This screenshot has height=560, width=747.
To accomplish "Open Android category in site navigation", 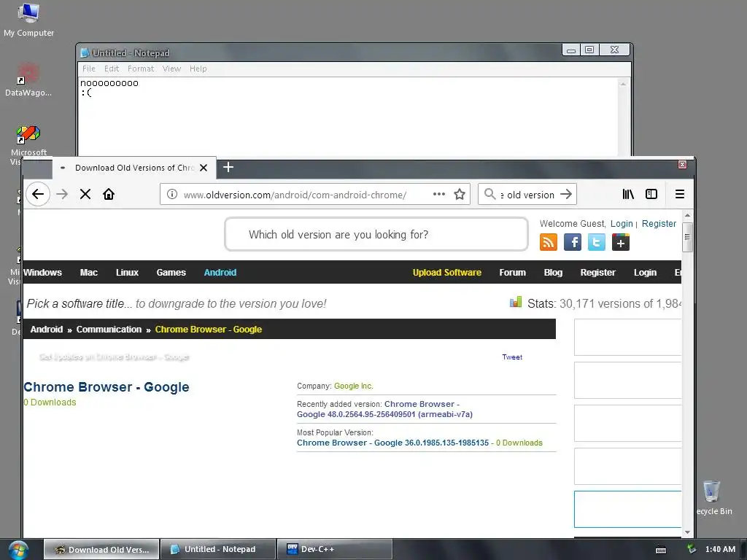I will click(220, 273).
